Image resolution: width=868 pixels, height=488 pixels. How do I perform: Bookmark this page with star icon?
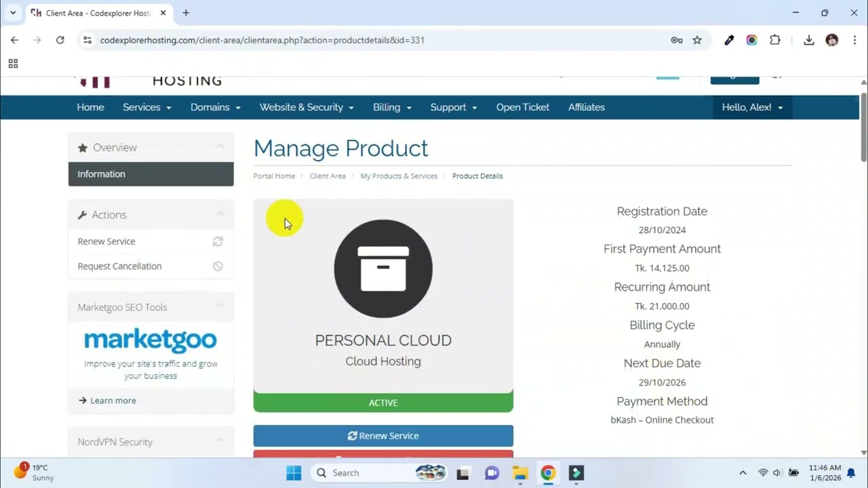697,40
